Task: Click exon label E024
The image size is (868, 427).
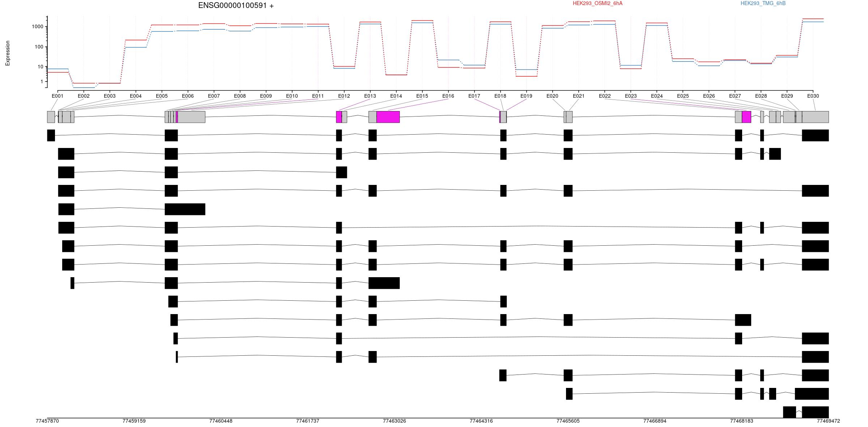Action: [x=657, y=96]
